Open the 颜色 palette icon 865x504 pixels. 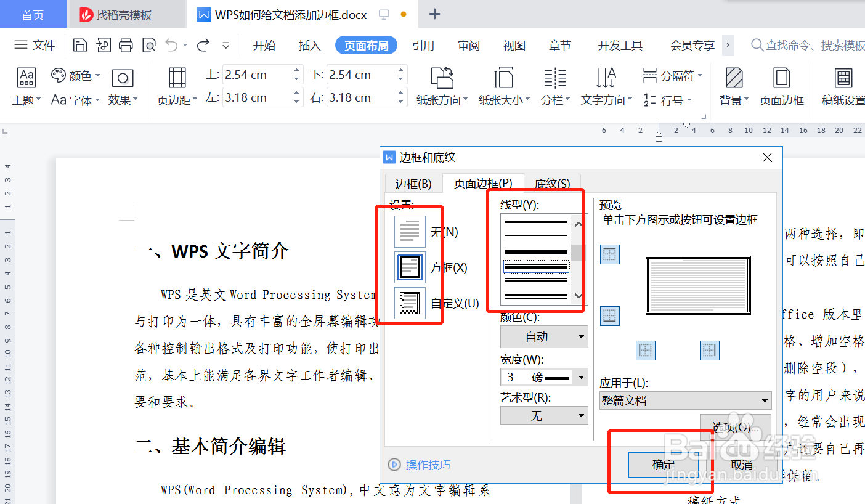pos(59,75)
